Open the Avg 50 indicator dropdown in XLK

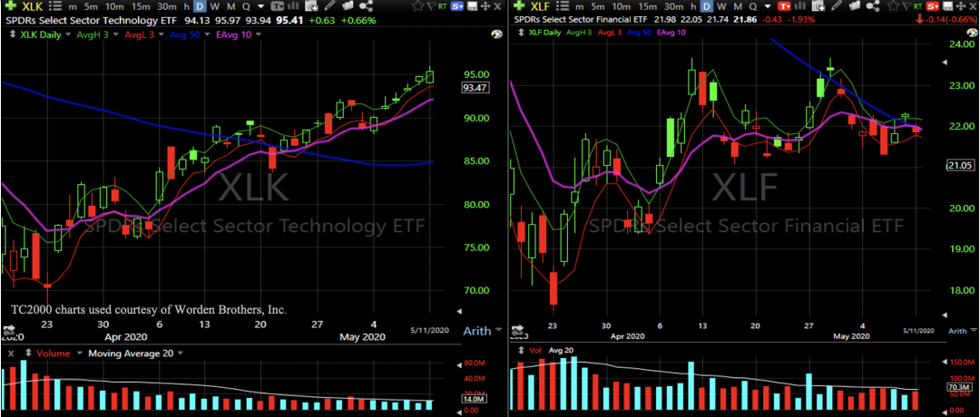pyautogui.click(x=207, y=34)
